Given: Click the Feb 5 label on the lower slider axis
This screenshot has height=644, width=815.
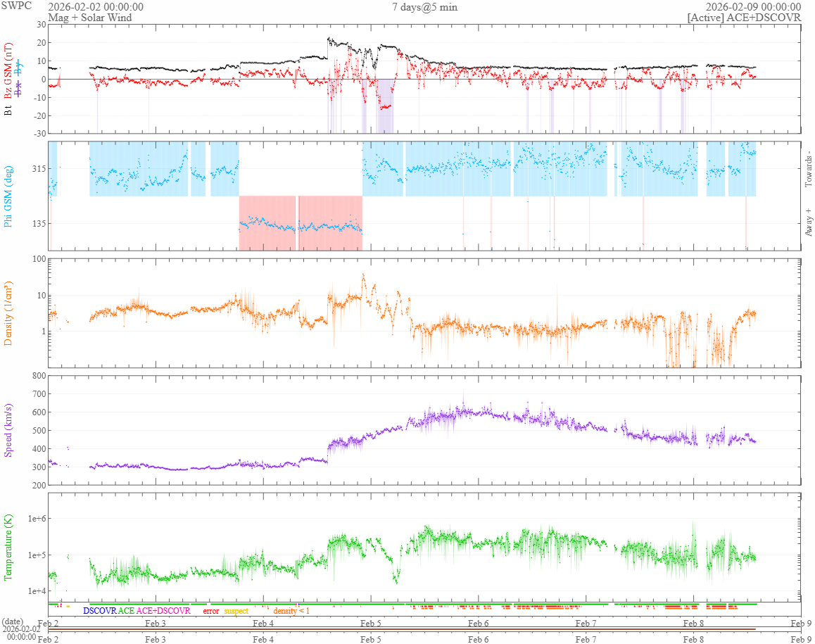Looking at the screenshot, I should (371, 639).
